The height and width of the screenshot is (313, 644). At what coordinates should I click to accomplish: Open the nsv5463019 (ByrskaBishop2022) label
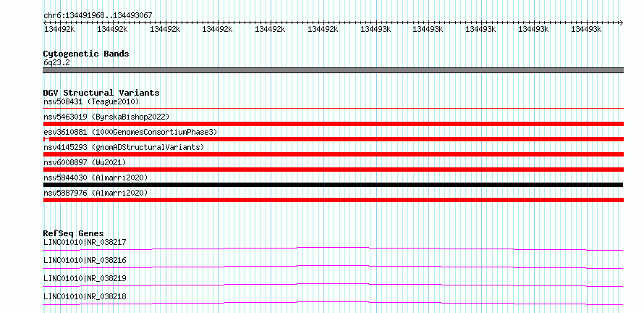[x=106, y=117]
